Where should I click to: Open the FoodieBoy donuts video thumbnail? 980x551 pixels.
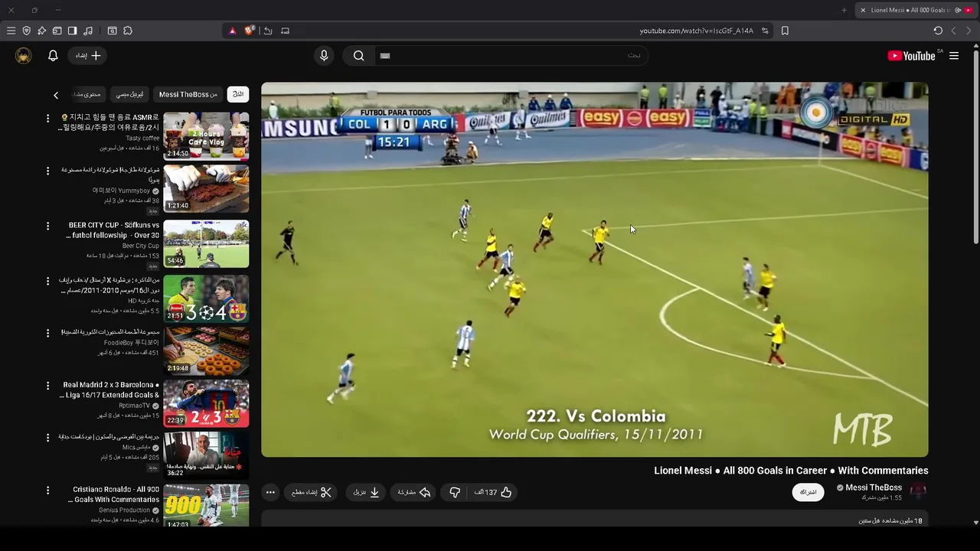(206, 351)
